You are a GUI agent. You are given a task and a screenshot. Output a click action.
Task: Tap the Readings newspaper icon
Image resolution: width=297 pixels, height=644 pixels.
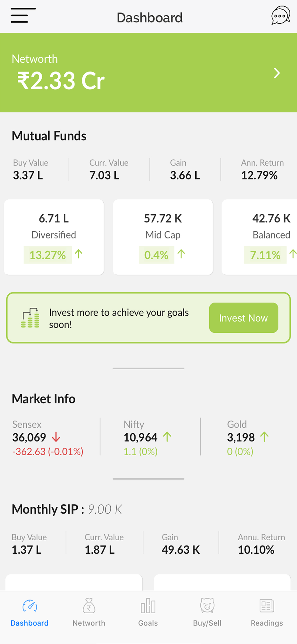267,606
